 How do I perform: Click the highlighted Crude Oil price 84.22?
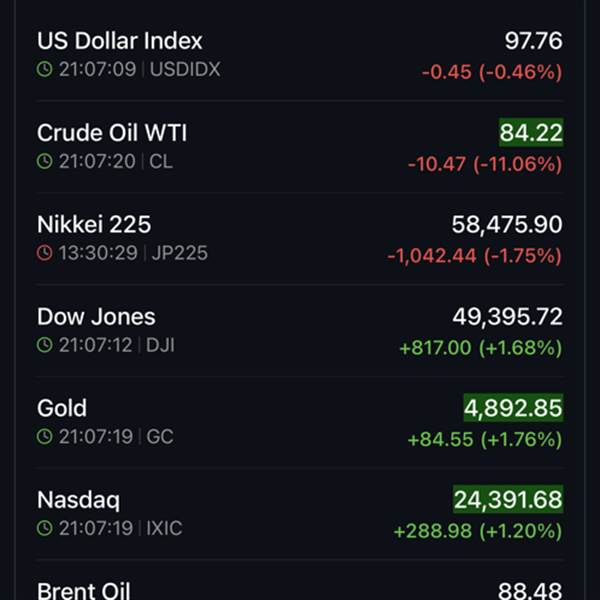pyautogui.click(x=531, y=133)
